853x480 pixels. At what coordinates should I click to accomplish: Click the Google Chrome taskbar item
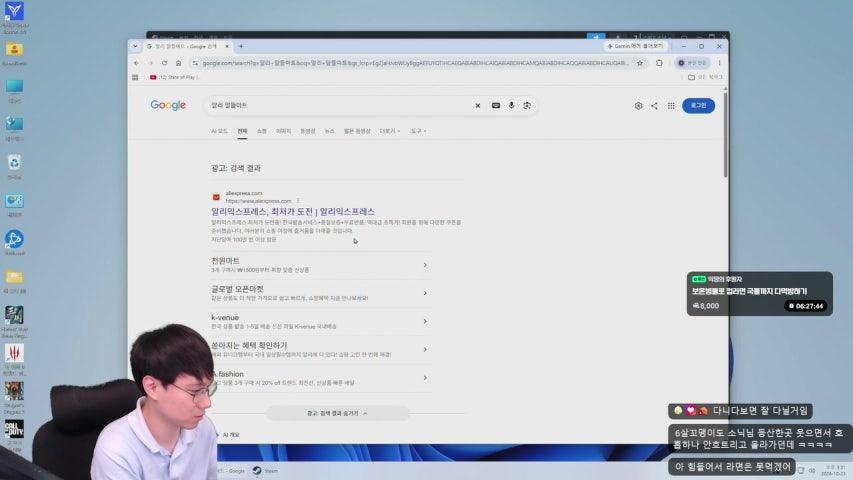232,471
